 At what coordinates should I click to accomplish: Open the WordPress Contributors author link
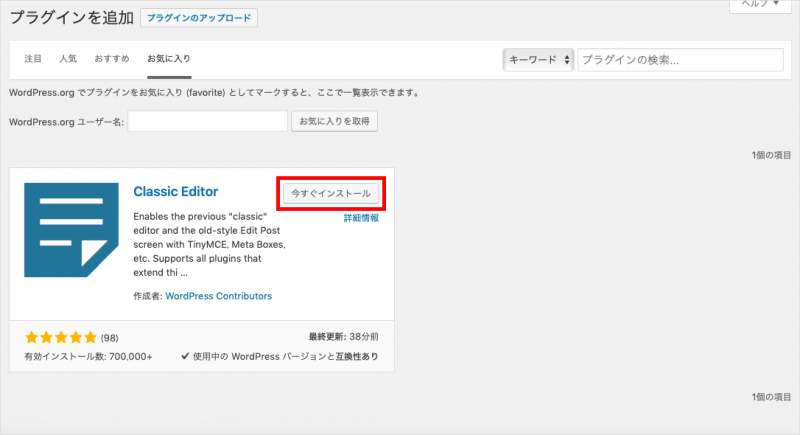pos(218,296)
